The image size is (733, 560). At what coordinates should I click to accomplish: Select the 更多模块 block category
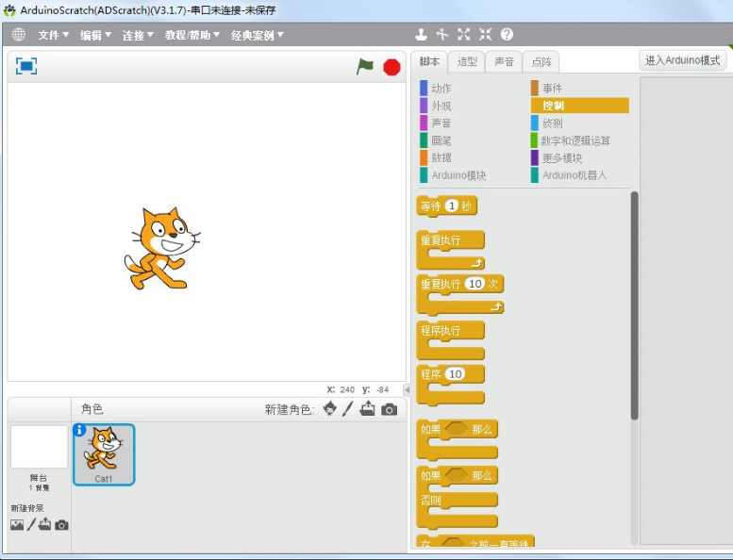(x=557, y=157)
